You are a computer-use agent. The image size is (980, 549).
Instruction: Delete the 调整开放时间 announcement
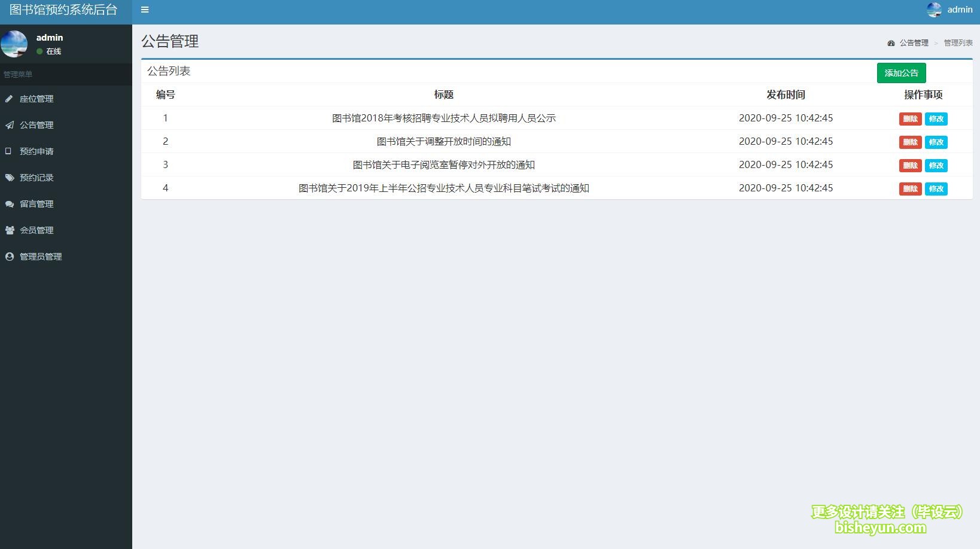pos(910,142)
